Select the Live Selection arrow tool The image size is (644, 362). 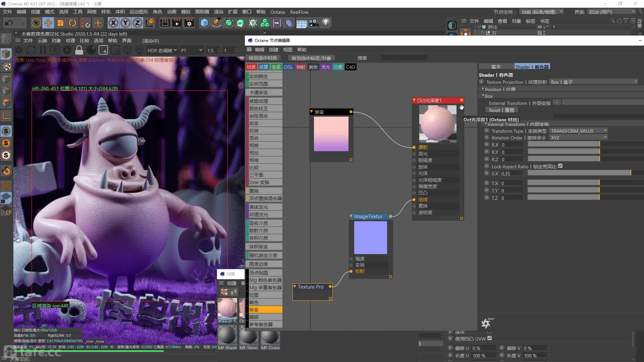click(36, 23)
